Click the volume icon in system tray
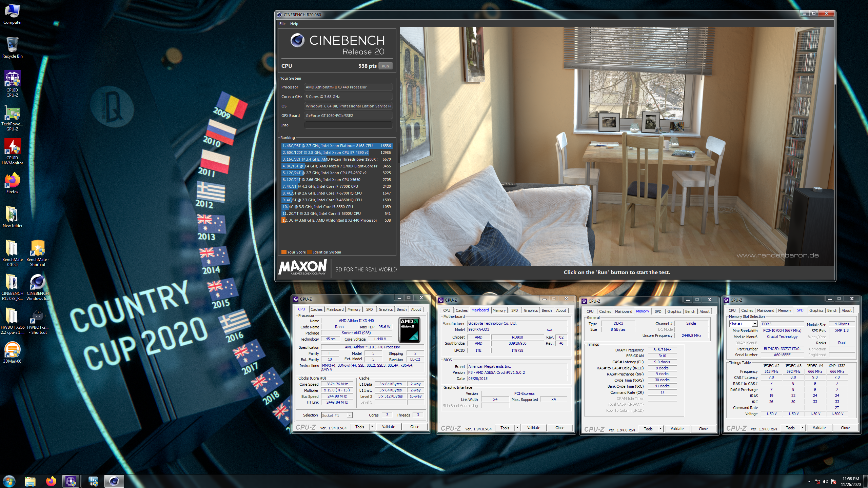The width and height of the screenshot is (868, 488). [826, 482]
